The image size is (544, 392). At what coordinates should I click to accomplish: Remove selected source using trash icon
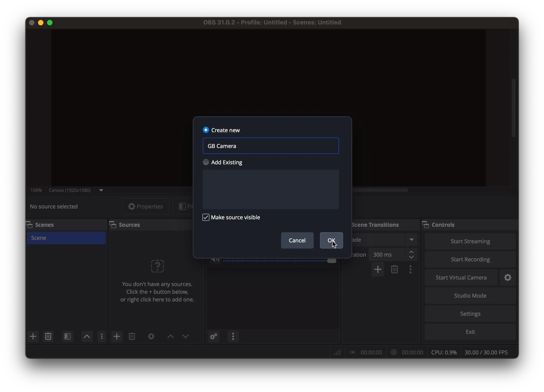tap(132, 336)
